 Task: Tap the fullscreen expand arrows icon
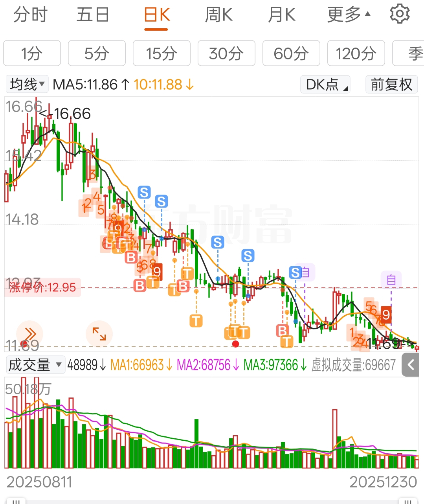coord(99,334)
